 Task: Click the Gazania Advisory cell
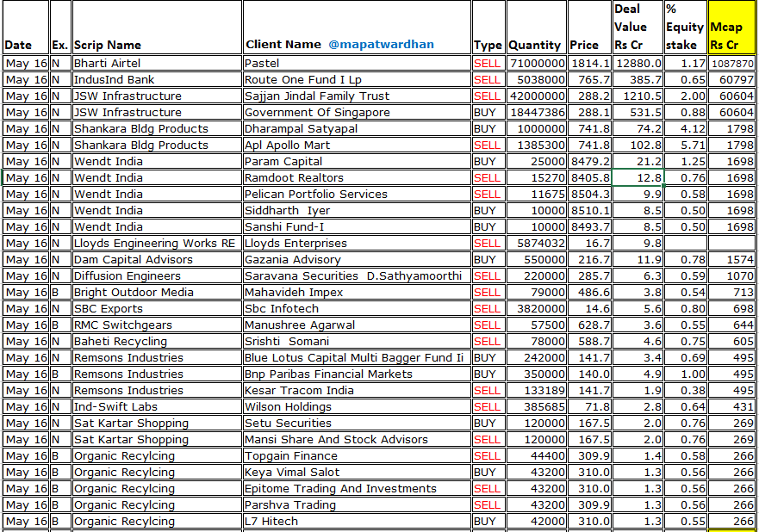(357, 260)
